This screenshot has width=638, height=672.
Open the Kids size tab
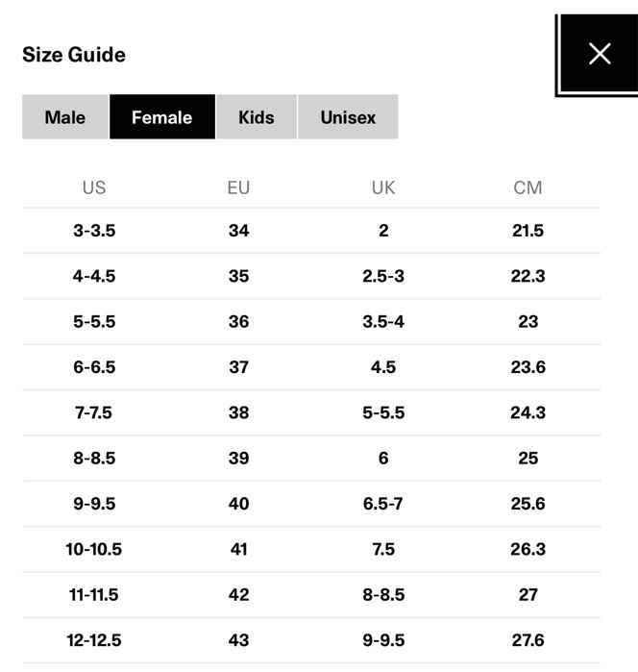[x=257, y=117]
